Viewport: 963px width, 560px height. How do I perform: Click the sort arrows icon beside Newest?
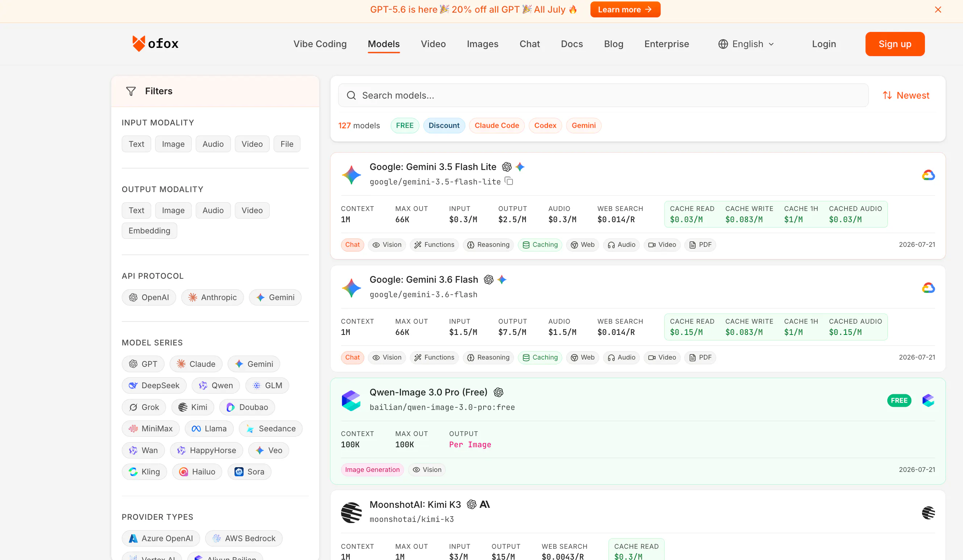[887, 95]
